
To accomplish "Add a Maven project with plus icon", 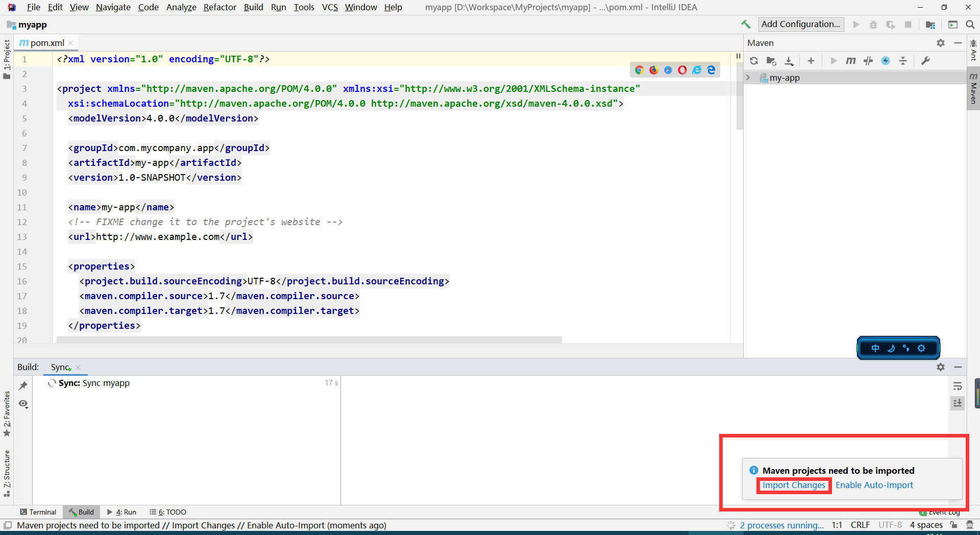I will pos(811,61).
